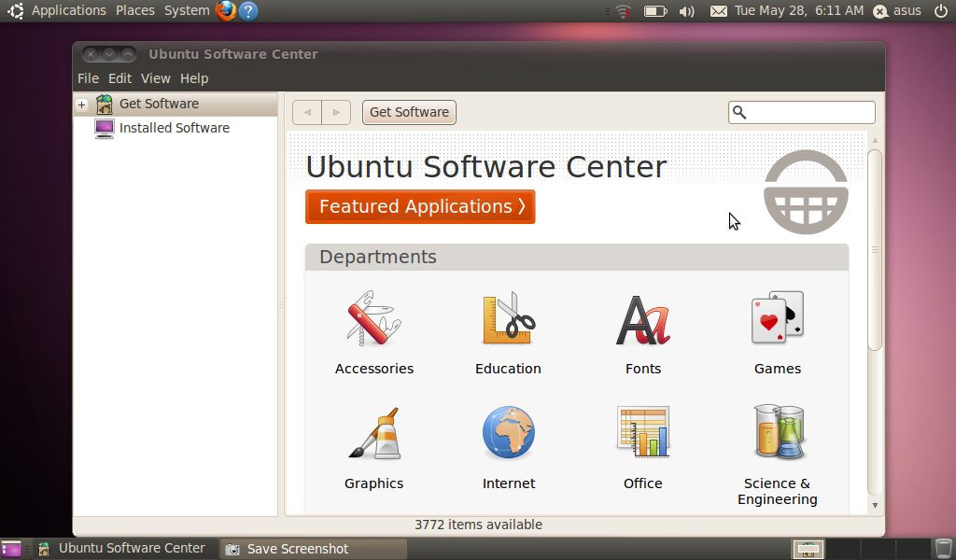Click the vertical scrollbar handle

point(874,250)
